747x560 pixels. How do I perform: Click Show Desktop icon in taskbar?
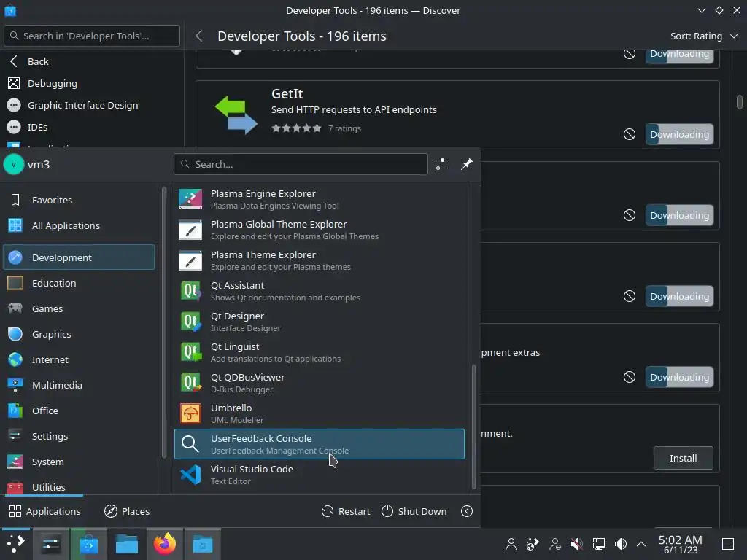[728, 544]
